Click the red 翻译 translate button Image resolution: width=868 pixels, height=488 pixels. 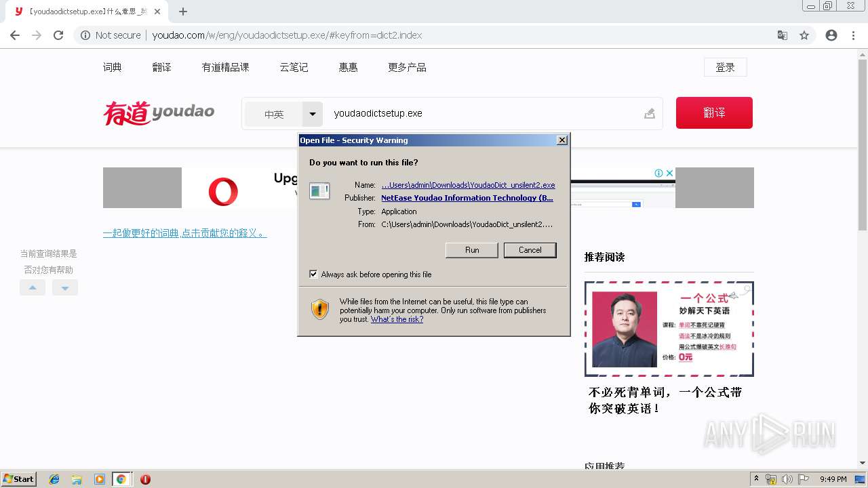coord(714,113)
